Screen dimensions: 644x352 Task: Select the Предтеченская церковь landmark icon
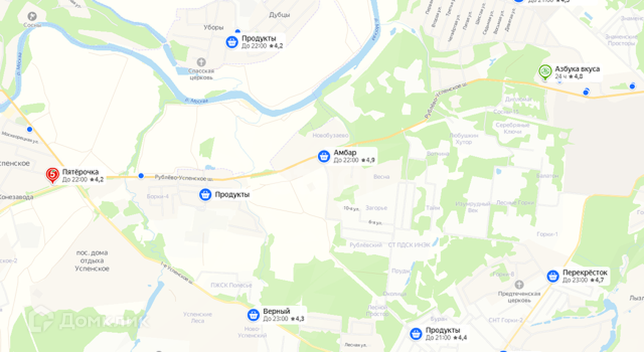[x=519, y=285]
